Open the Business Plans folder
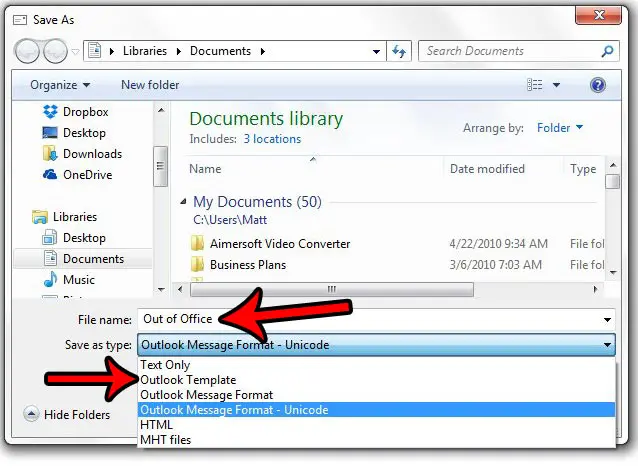Screen dimensions: 638x471 [245, 265]
